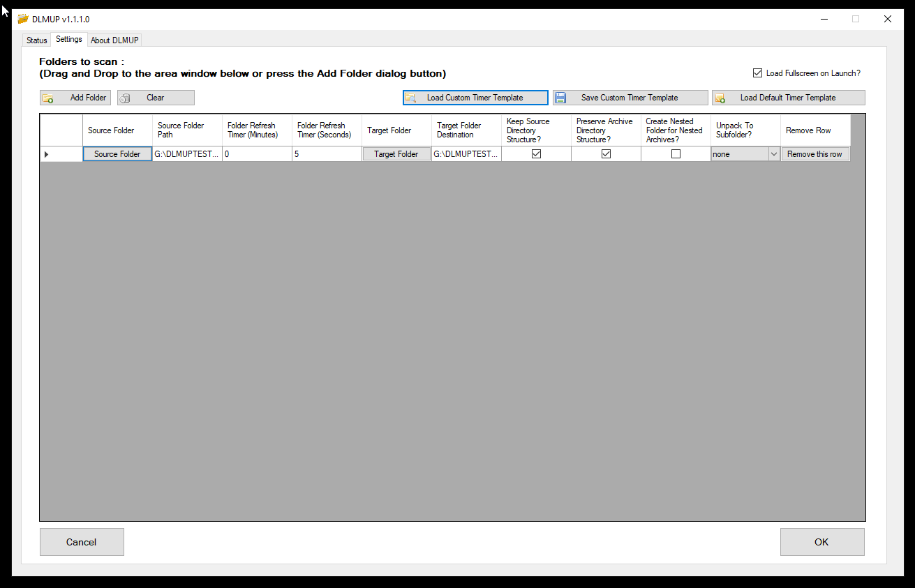Screen dimensions: 915x588
Task: Click the Target Folder column header
Action: tap(396, 130)
